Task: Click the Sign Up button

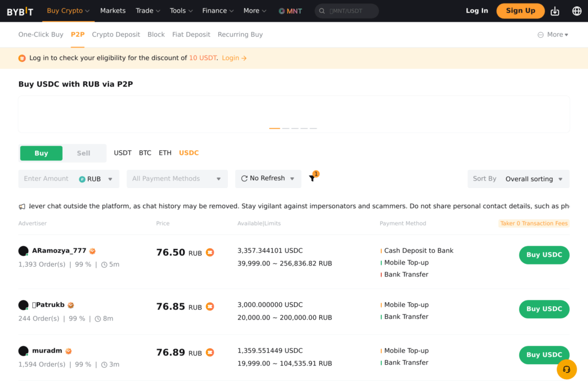Action: 520,11
